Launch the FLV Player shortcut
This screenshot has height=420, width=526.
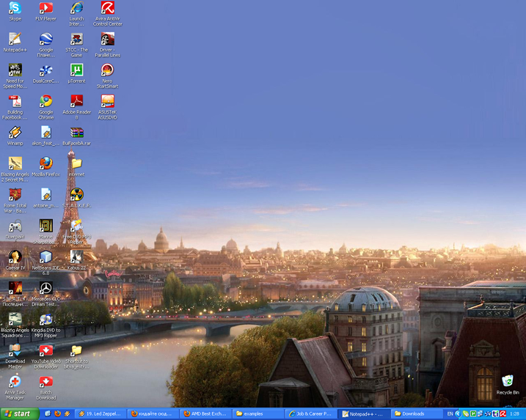(x=45, y=9)
